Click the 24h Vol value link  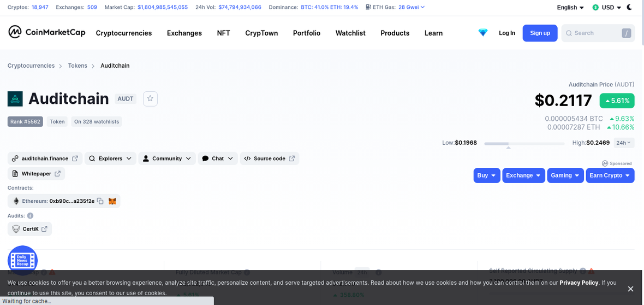coord(240,7)
